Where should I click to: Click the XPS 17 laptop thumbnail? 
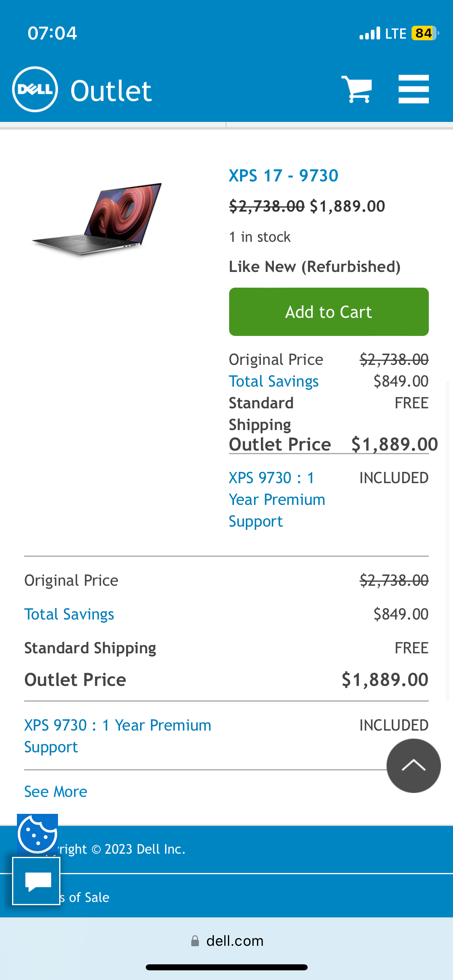97,218
